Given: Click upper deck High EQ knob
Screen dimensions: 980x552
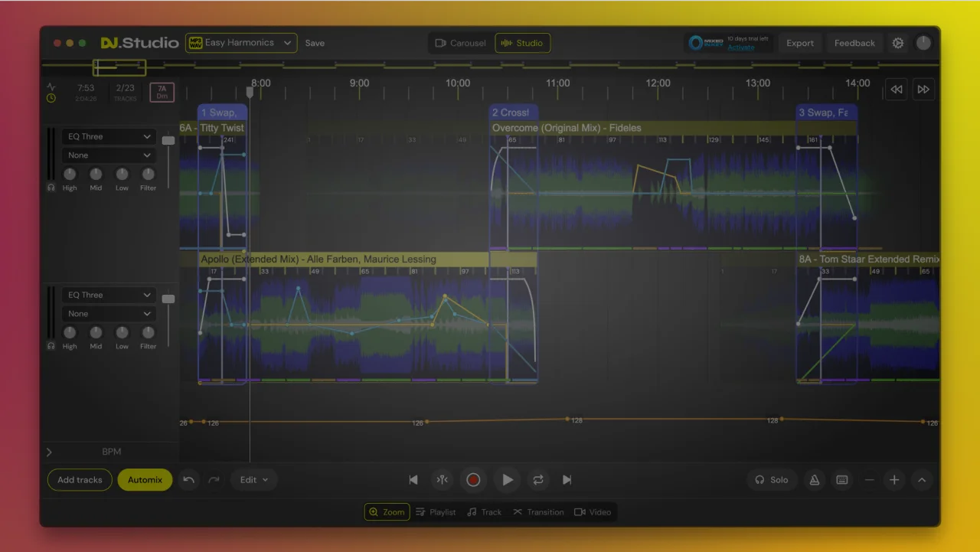Looking at the screenshot, I should pos(70,174).
